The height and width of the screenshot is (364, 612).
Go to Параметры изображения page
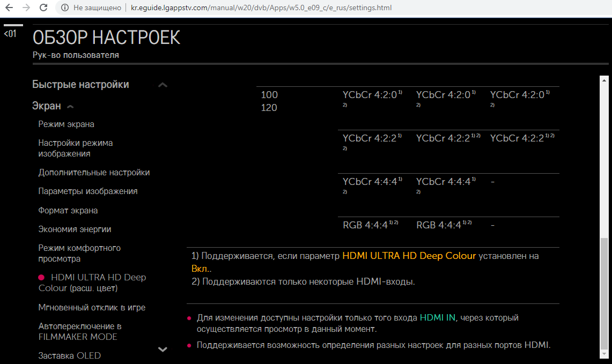click(x=88, y=191)
